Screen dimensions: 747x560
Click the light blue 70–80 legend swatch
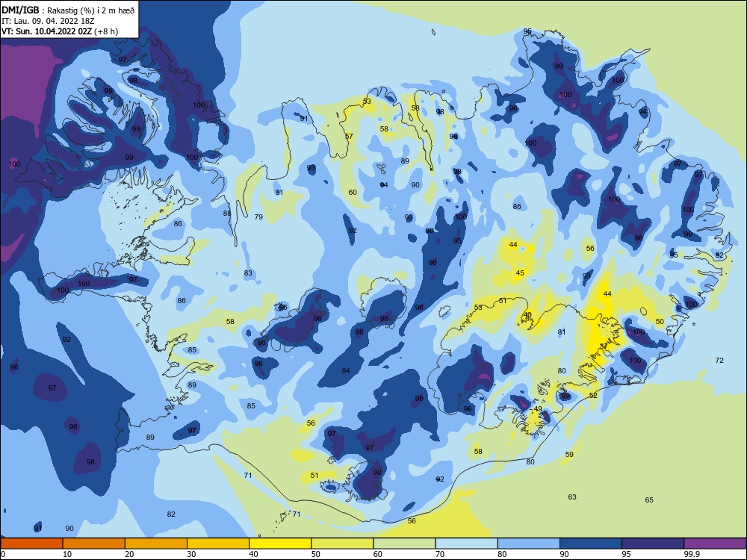[466, 544]
